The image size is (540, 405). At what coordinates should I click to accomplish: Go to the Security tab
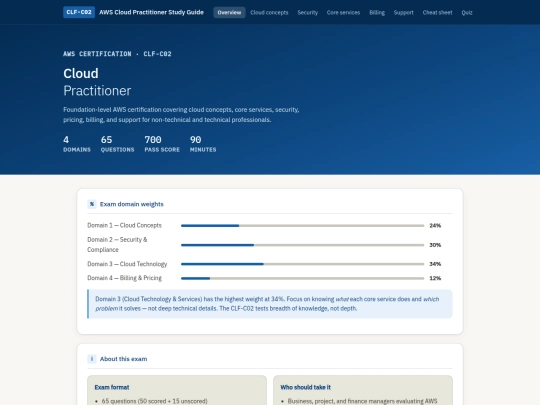coord(308,12)
